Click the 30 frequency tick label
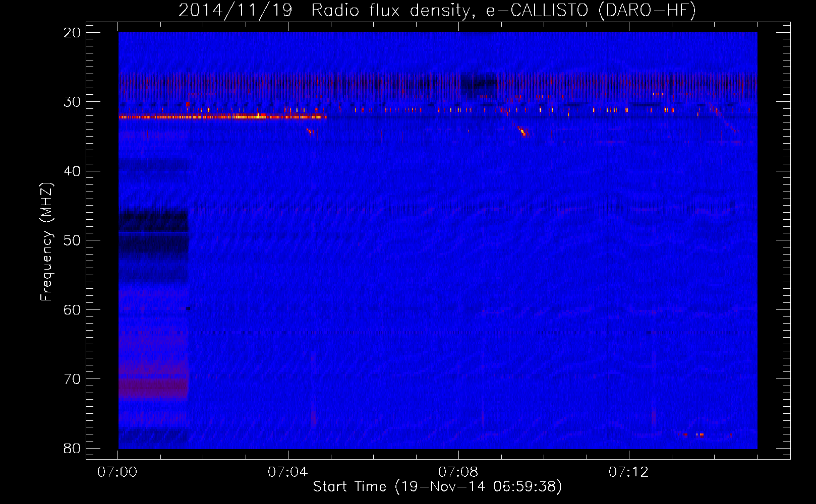 pos(72,102)
